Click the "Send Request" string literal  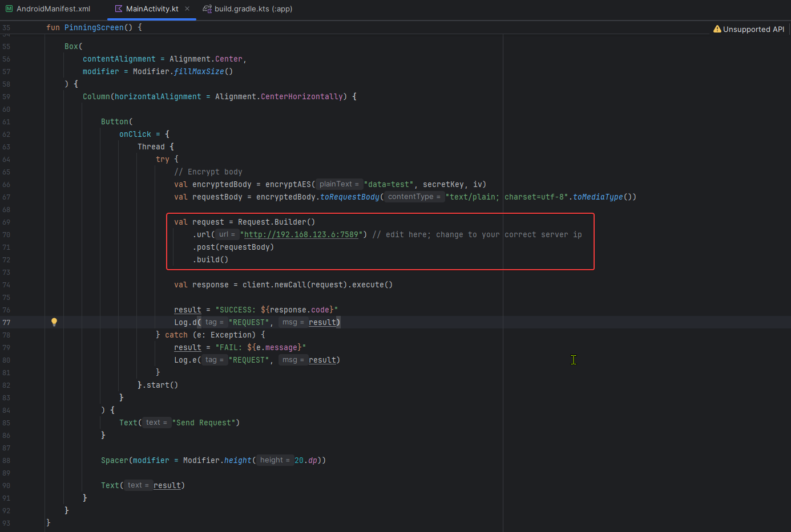point(204,423)
